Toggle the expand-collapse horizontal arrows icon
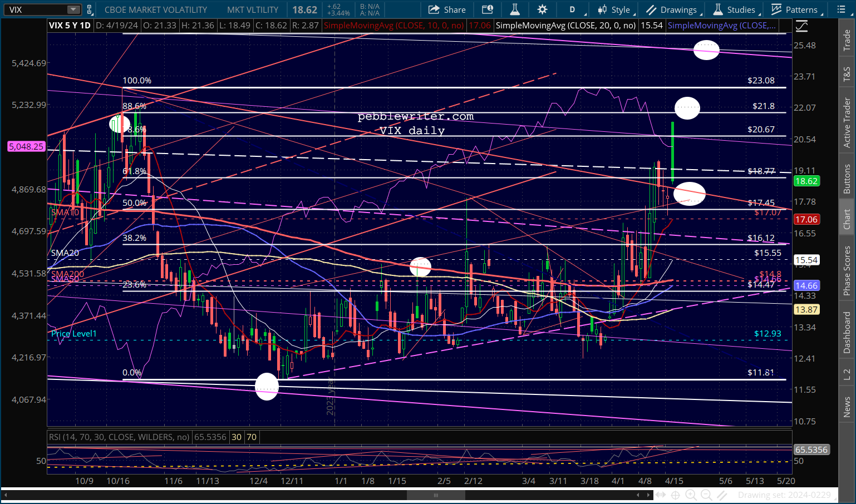Image resolution: width=856 pixels, height=504 pixels. click(x=660, y=495)
